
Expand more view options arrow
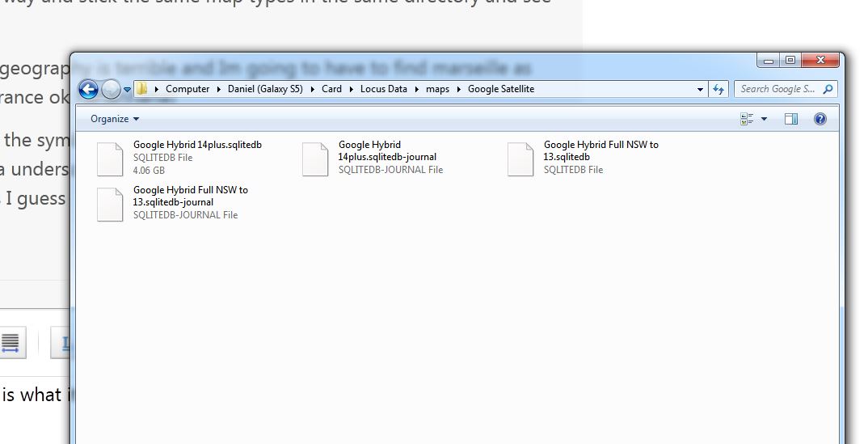point(765,119)
